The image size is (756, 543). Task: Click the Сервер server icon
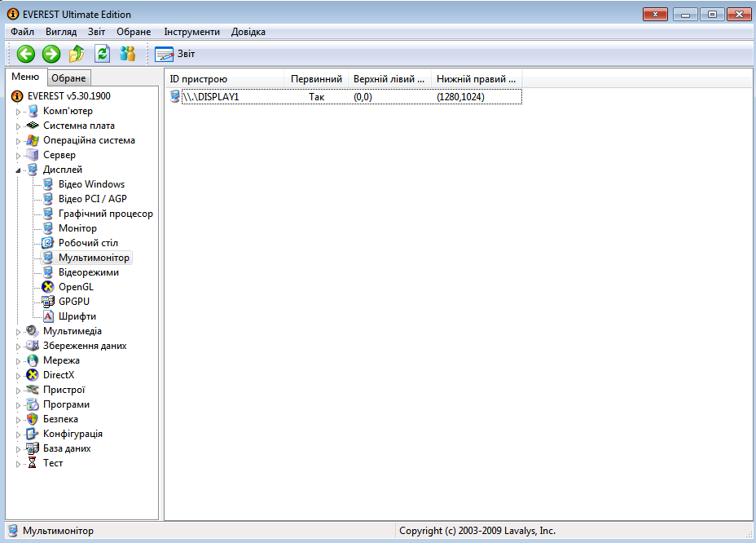pyautogui.click(x=33, y=155)
